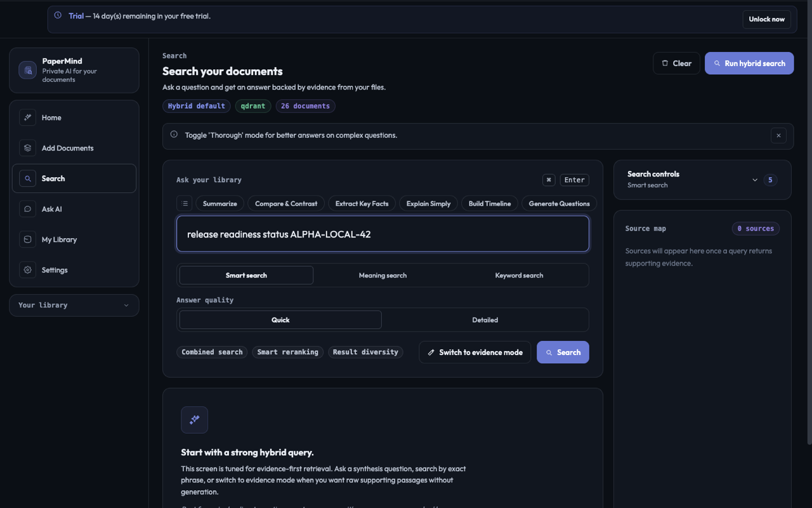The width and height of the screenshot is (812, 508).
Task: Click the Search magnifier icon in sidebar
Action: 27,178
